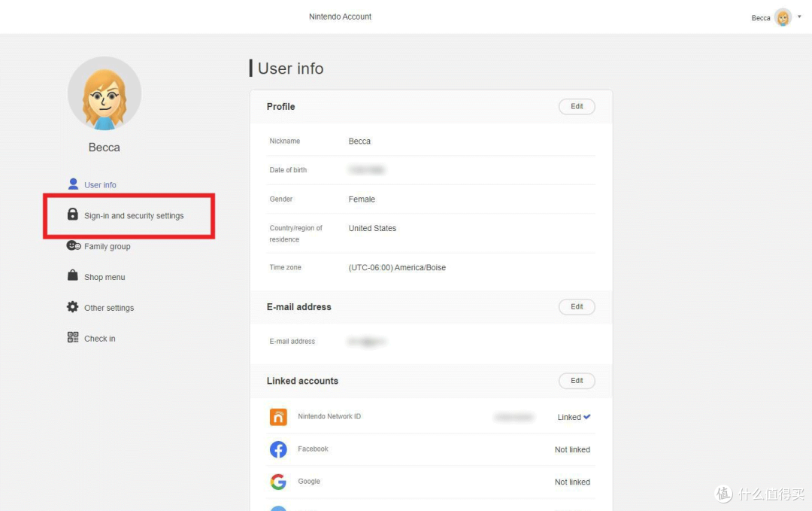The height and width of the screenshot is (511, 812).
Task: Click the Google Not linked status
Action: click(x=572, y=482)
